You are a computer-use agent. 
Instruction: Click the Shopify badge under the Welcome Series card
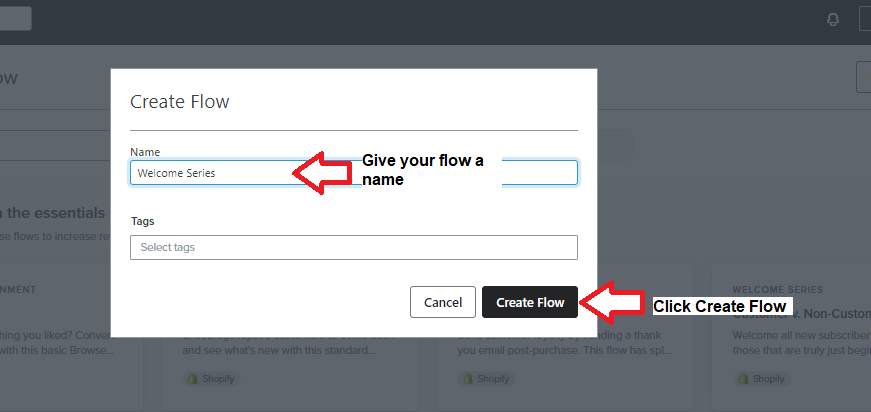(x=762, y=379)
